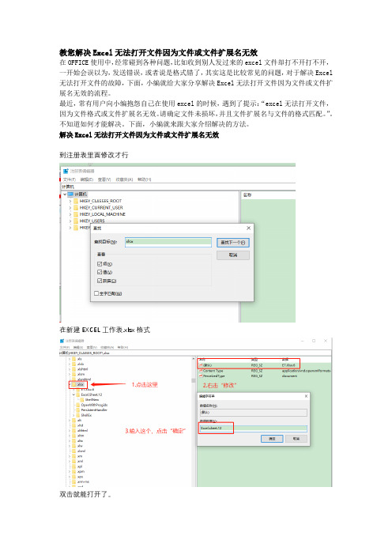Viewport: 392px width, 555px height.
Task: Expand the ShellEx subkey arrow
Action: coord(73,415)
